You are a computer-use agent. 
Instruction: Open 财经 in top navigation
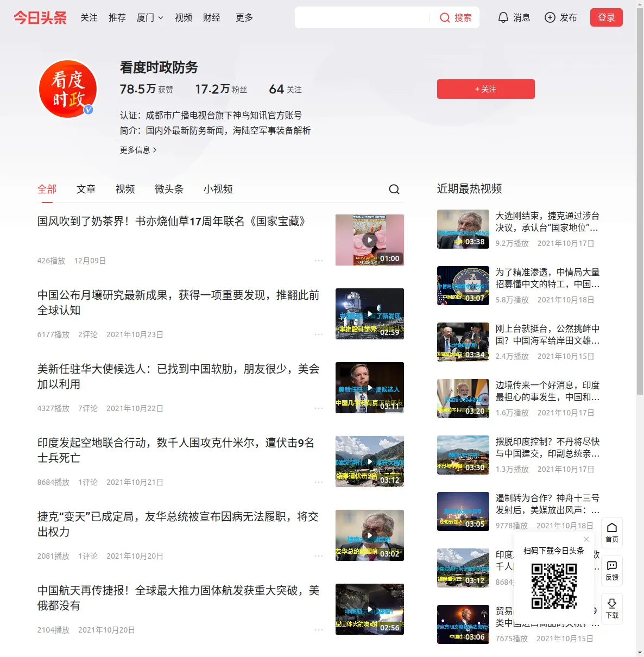(212, 17)
